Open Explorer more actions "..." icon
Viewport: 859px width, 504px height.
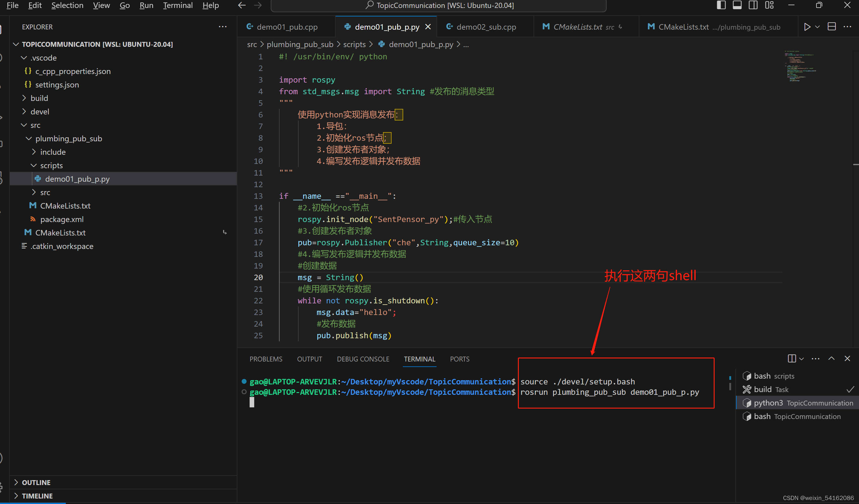223,27
